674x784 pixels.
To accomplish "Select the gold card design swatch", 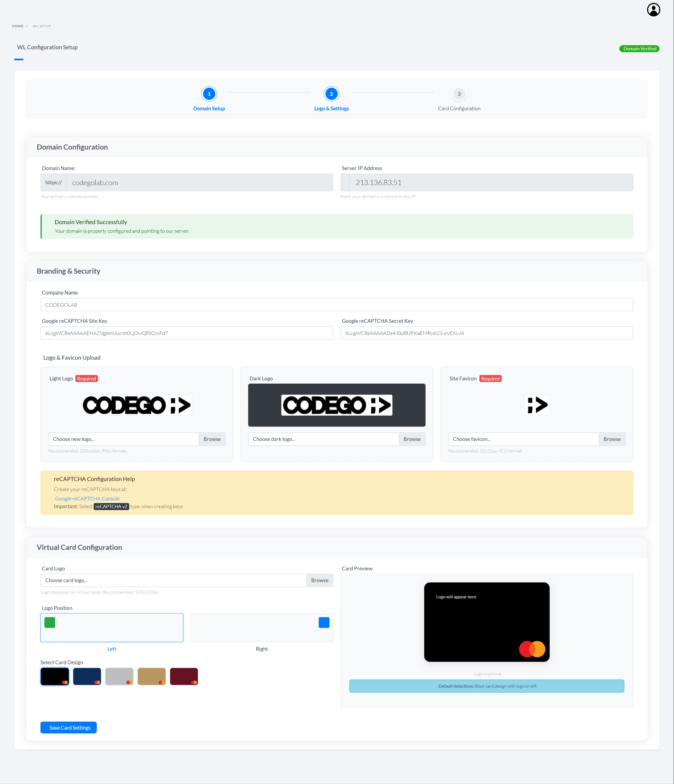I will (x=152, y=676).
